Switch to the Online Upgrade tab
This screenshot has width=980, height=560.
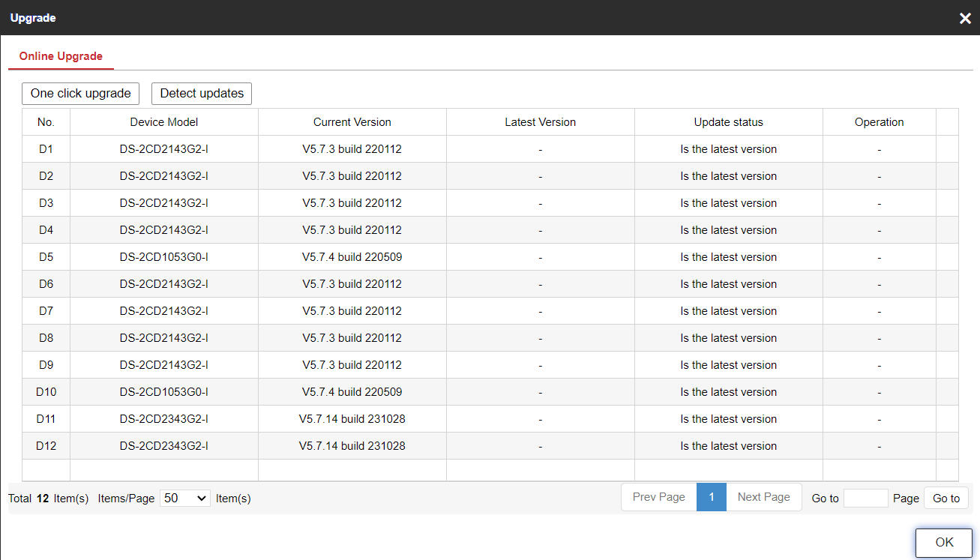[61, 56]
